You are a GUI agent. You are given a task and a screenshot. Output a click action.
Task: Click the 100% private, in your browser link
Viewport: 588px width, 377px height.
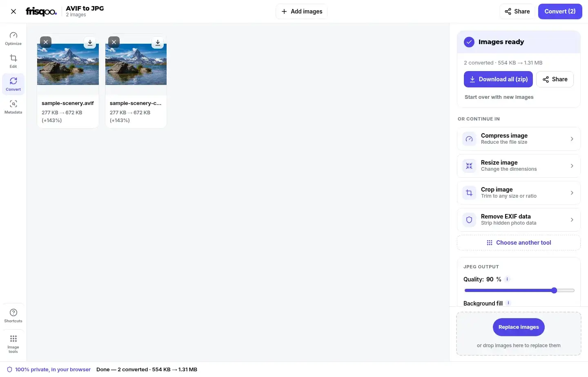49,370
